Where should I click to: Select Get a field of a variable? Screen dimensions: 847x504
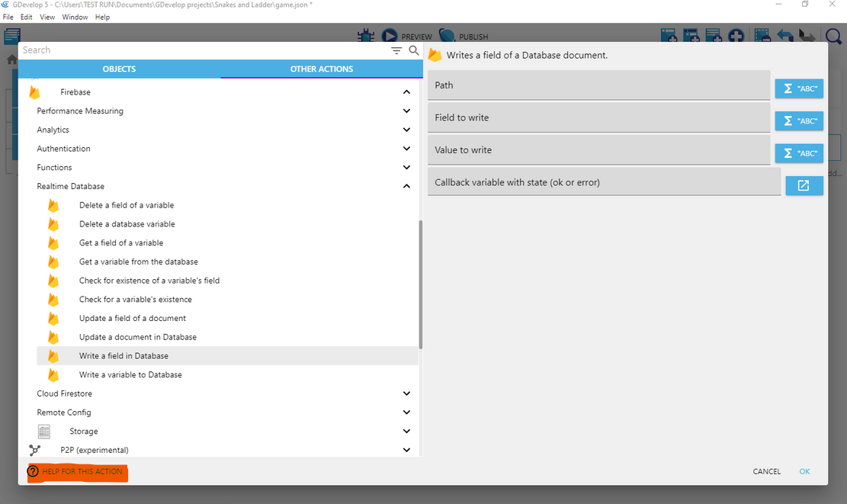click(227, 243)
